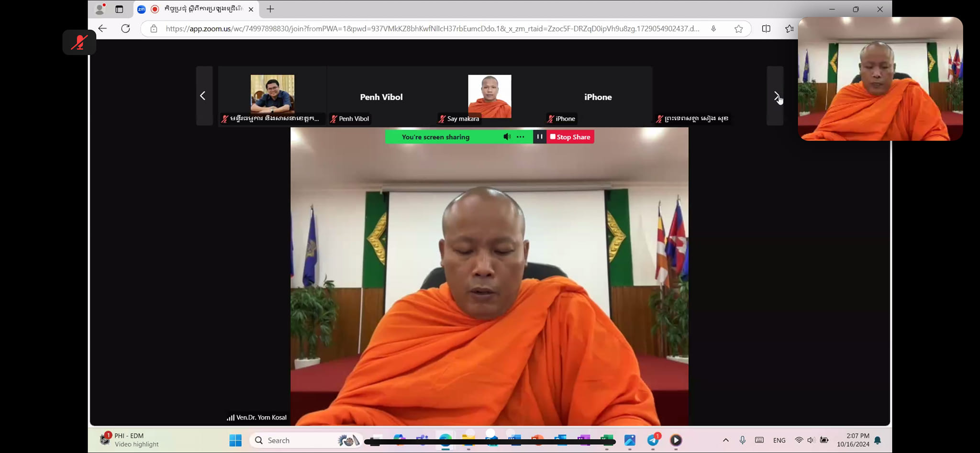
Task: Open the browser Favorites list
Action: [x=790, y=29]
